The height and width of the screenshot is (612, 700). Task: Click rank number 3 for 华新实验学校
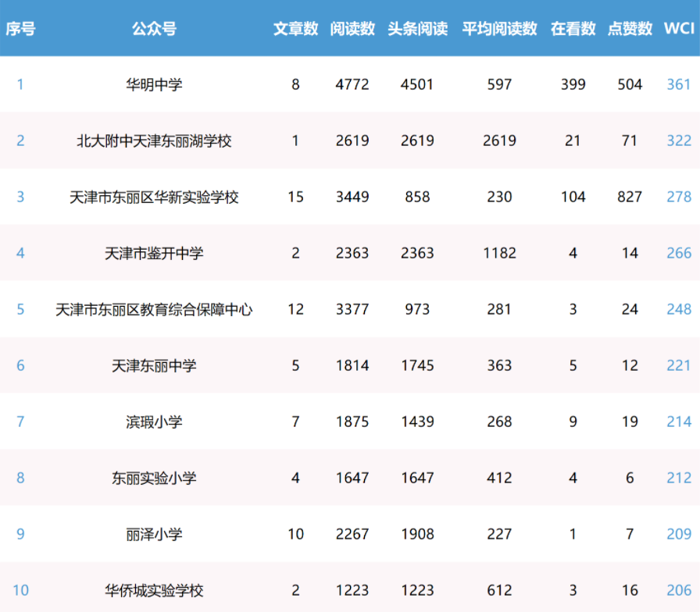tap(20, 197)
